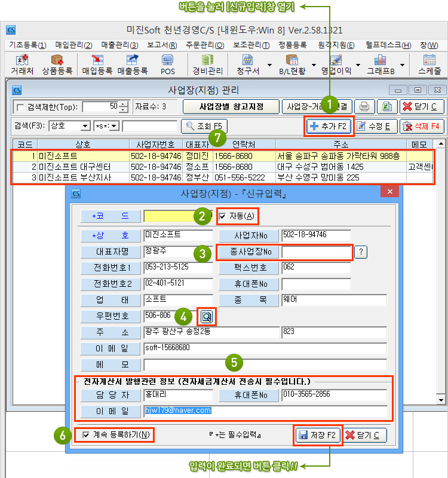Open the 매출관리(3) menu
Screen dimensions: 448x478
click(x=119, y=45)
